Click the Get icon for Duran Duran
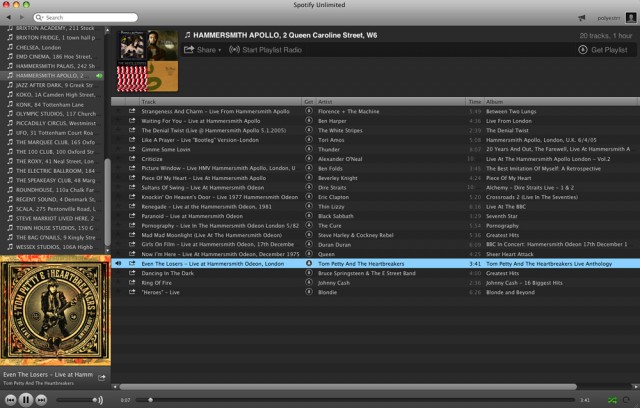The height and width of the screenshot is (408, 640). click(x=309, y=244)
